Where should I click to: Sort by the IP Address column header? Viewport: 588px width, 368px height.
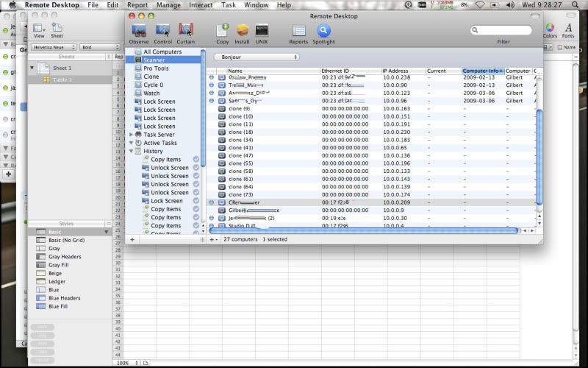click(402, 71)
